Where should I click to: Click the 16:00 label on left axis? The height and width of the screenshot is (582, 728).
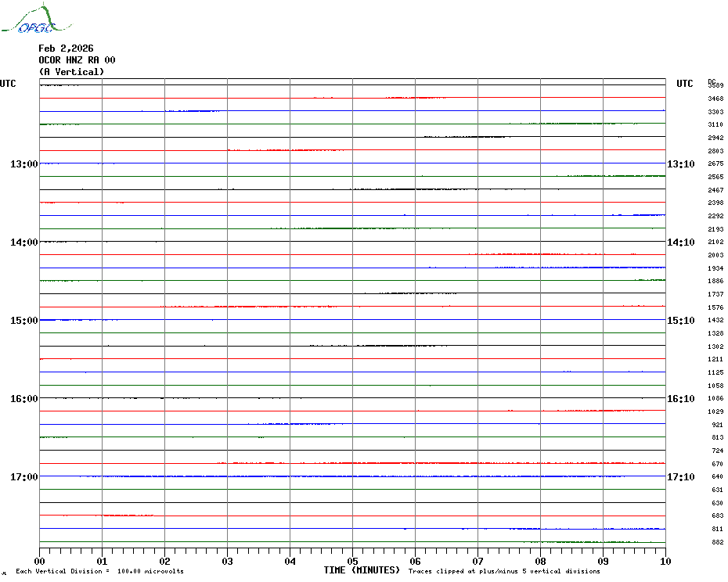24,399
